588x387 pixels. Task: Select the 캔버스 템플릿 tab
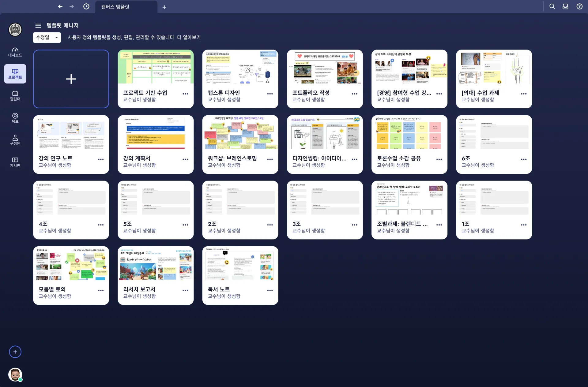tap(126, 7)
